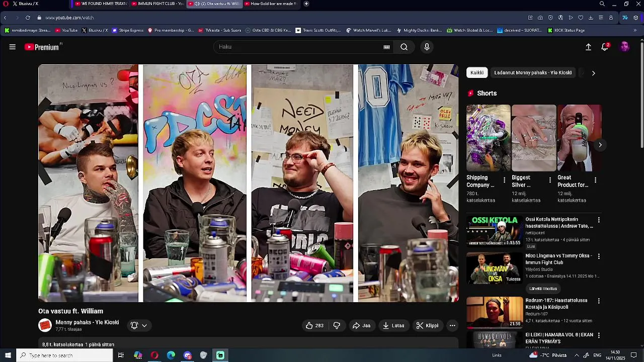
Task: Open Menny pahaks - Yle Kioski channel link
Action: 87,322
